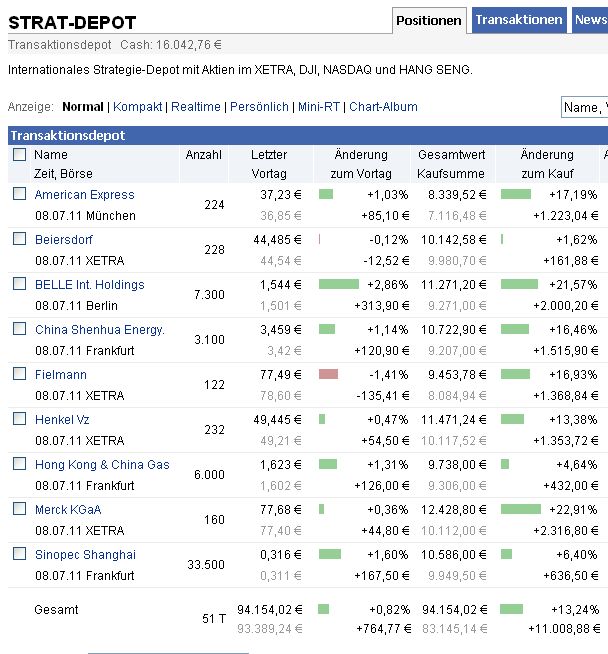The width and height of the screenshot is (608, 654).
Task: Open Henkel Vz stock page
Action: [62, 420]
